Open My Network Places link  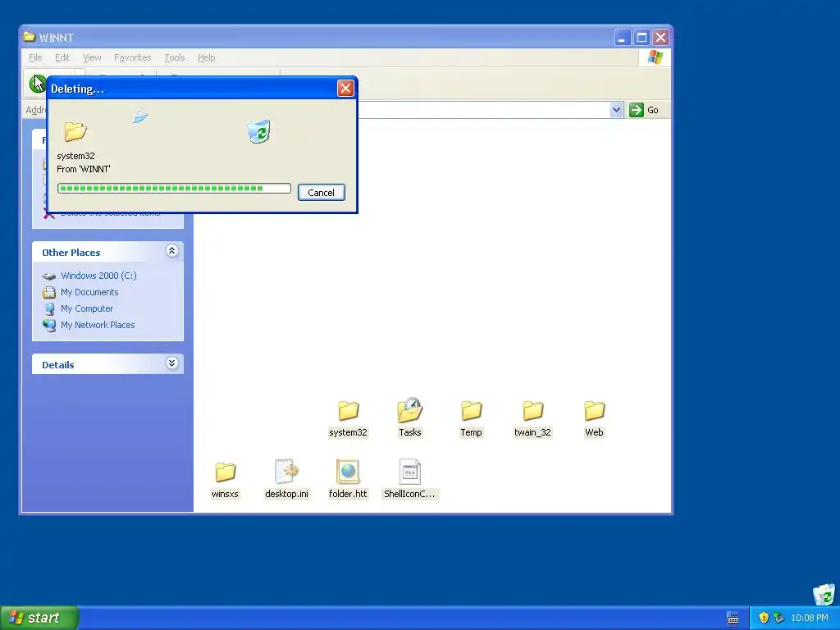tap(98, 325)
